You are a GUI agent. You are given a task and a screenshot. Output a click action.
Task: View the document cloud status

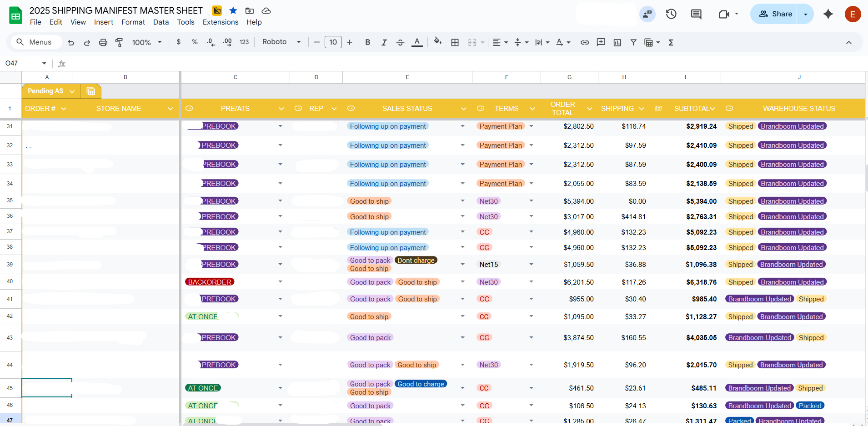coord(266,10)
